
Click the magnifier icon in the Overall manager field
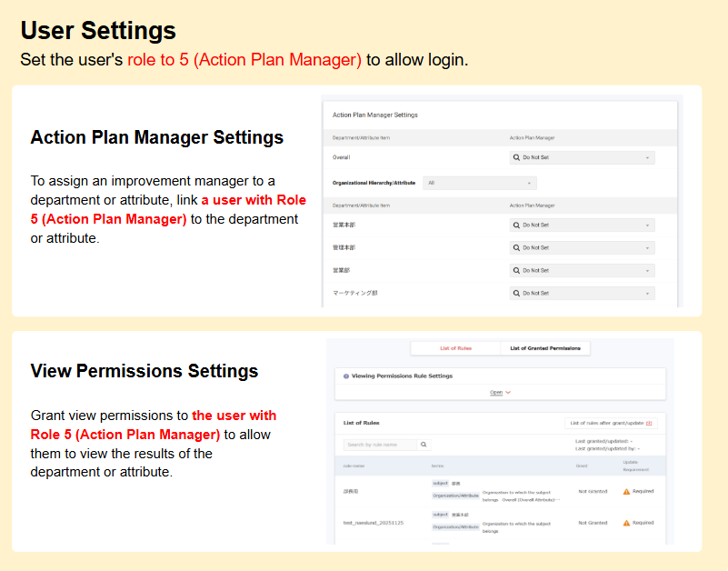[x=516, y=157]
